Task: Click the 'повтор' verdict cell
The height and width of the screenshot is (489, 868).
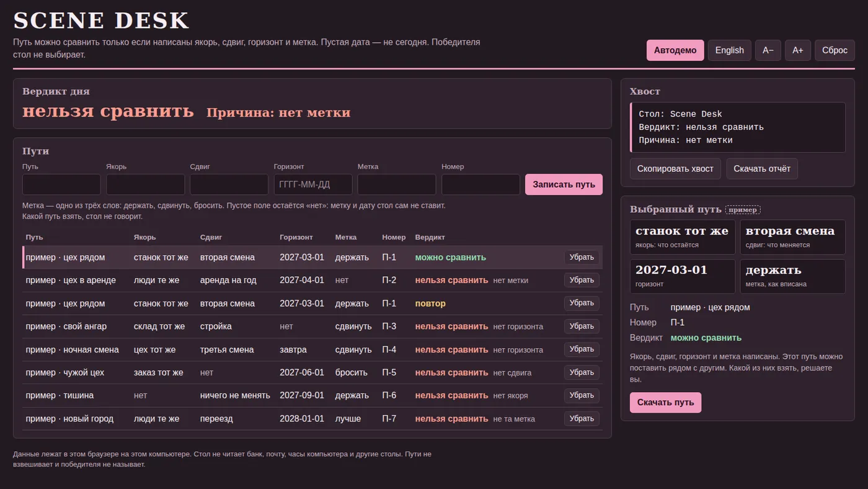Action: pos(430,303)
